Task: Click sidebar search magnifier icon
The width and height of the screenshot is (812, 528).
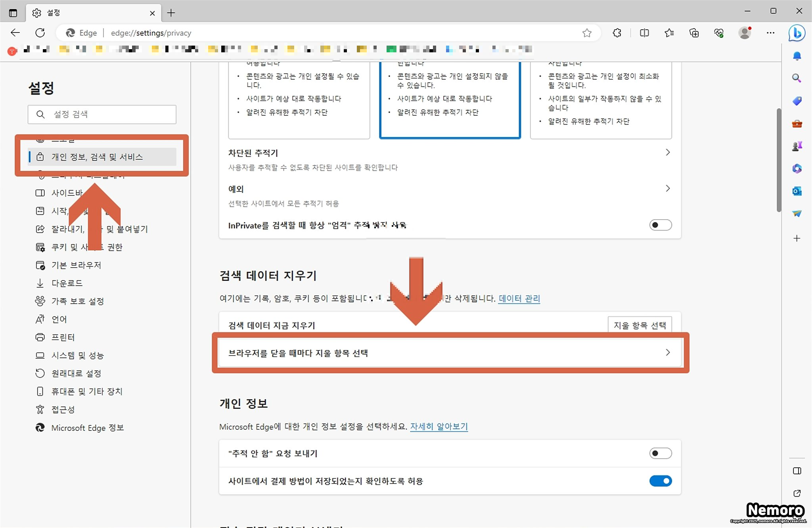Action: tap(797, 78)
